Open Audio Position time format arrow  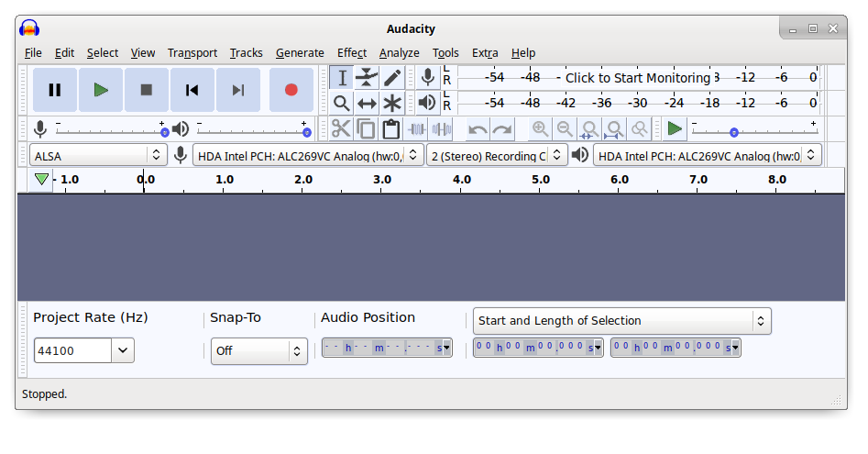point(446,349)
